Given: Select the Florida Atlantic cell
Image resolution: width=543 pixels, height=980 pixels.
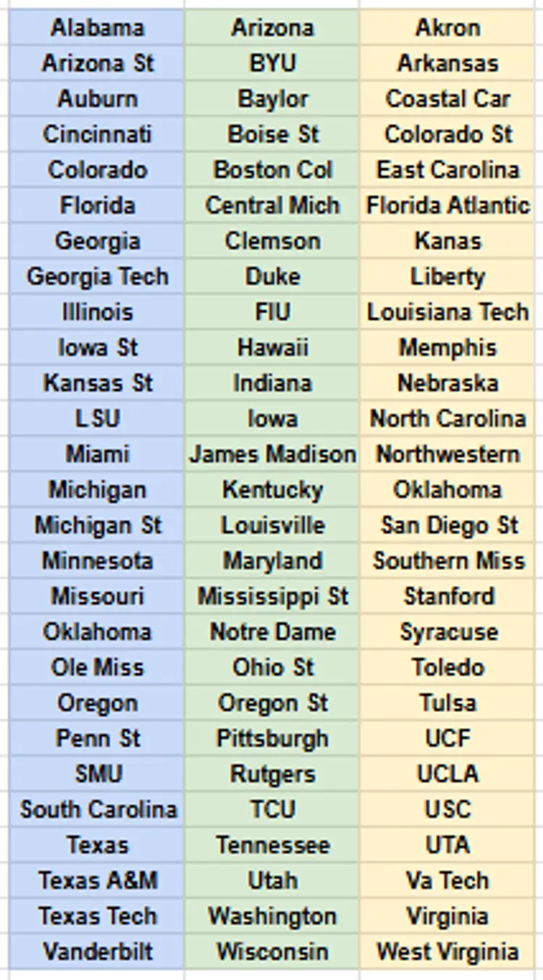Looking at the screenshot, I should coord(447,205).
